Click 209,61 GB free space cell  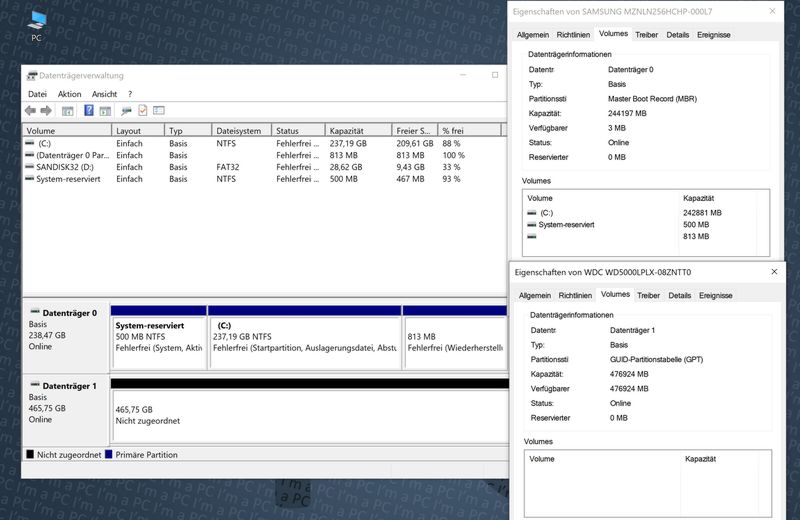click(x=415, y=143)
